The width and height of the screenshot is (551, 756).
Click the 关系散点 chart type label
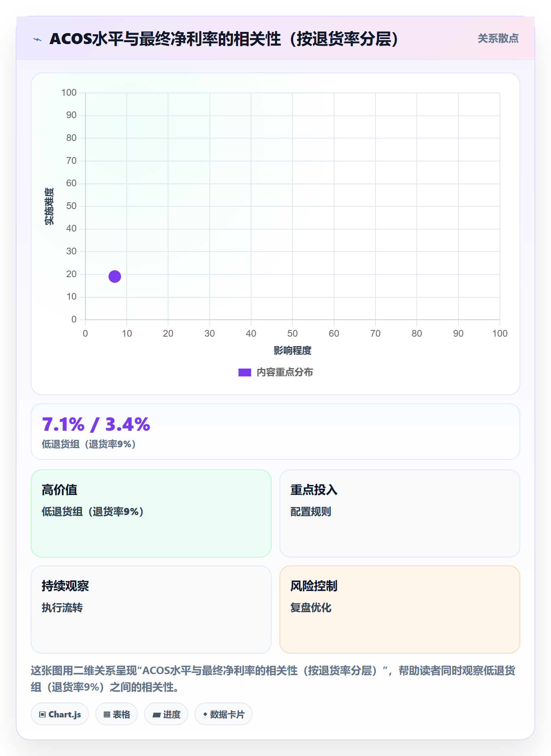498,39
